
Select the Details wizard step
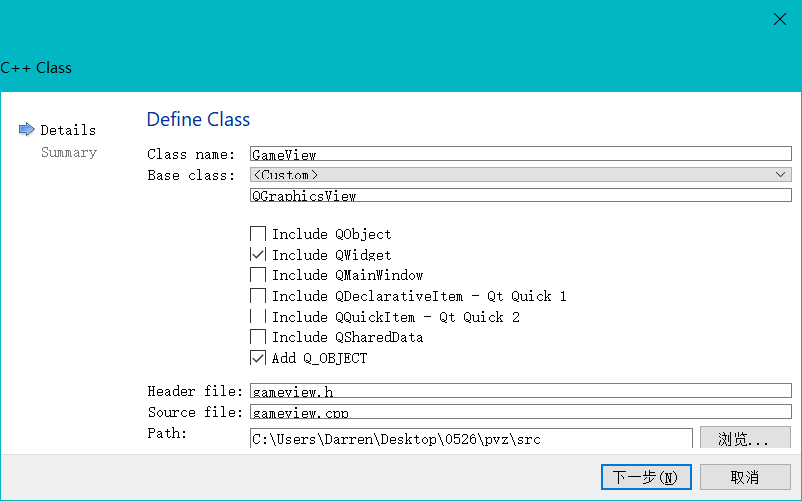68,130
